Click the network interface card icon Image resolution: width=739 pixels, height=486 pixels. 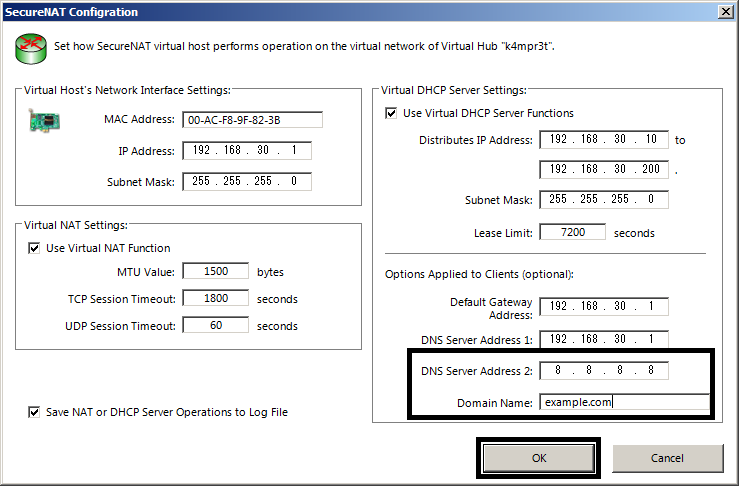(x=44, y=121)
